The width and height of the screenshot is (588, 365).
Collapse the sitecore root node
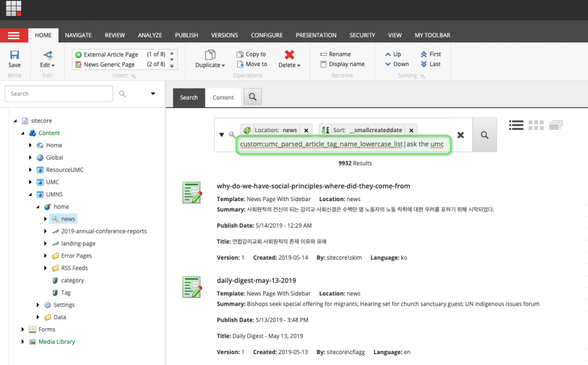click(x=16, y=121)
